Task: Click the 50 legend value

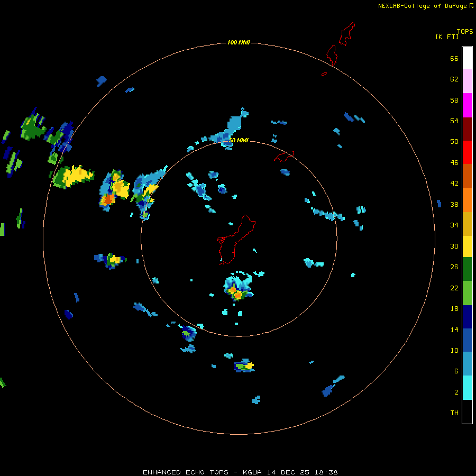Action: [454, 142]
